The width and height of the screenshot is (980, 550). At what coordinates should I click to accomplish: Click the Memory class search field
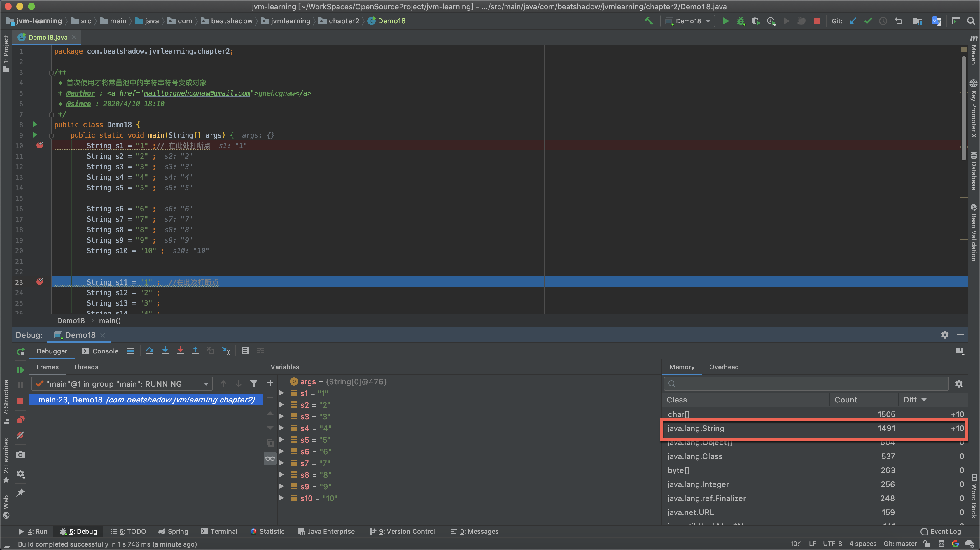(x=806, y=384)
